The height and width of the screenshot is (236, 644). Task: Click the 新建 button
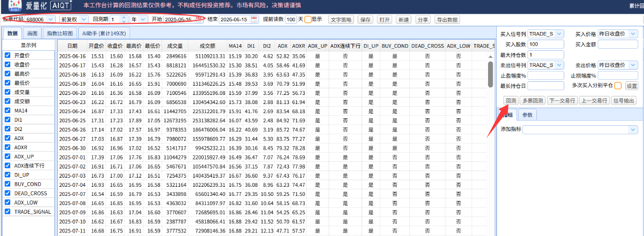(404, 19)
